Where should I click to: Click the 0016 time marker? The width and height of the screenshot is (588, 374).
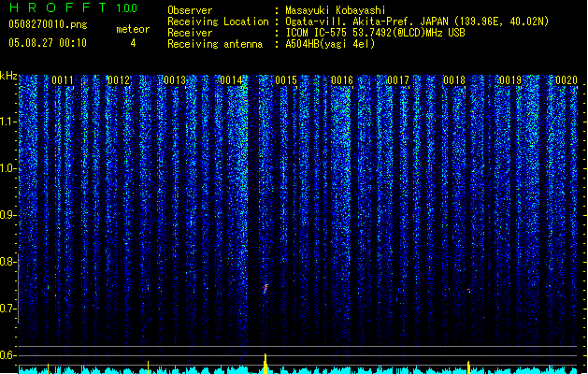click(342, 80)
